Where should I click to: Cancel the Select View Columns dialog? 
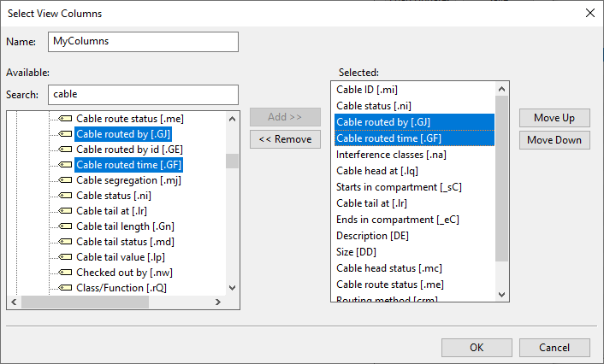tap(554, 348)
